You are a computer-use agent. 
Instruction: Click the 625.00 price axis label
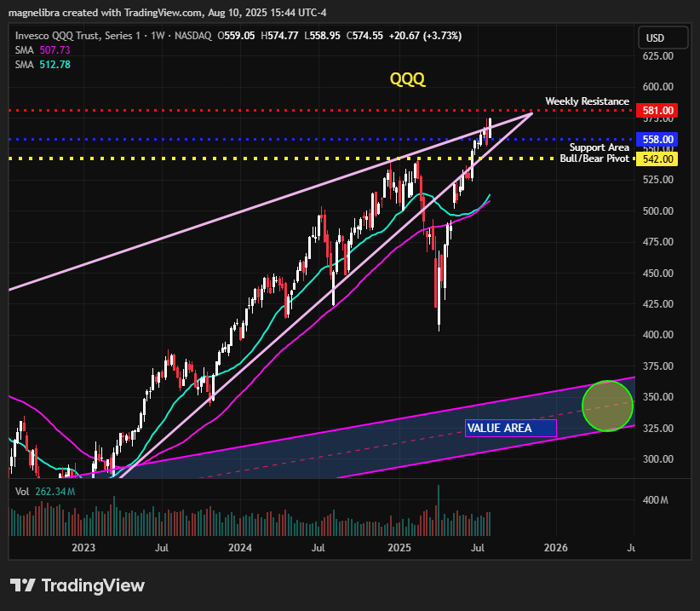pyautogui.click(x=658, y=56)
